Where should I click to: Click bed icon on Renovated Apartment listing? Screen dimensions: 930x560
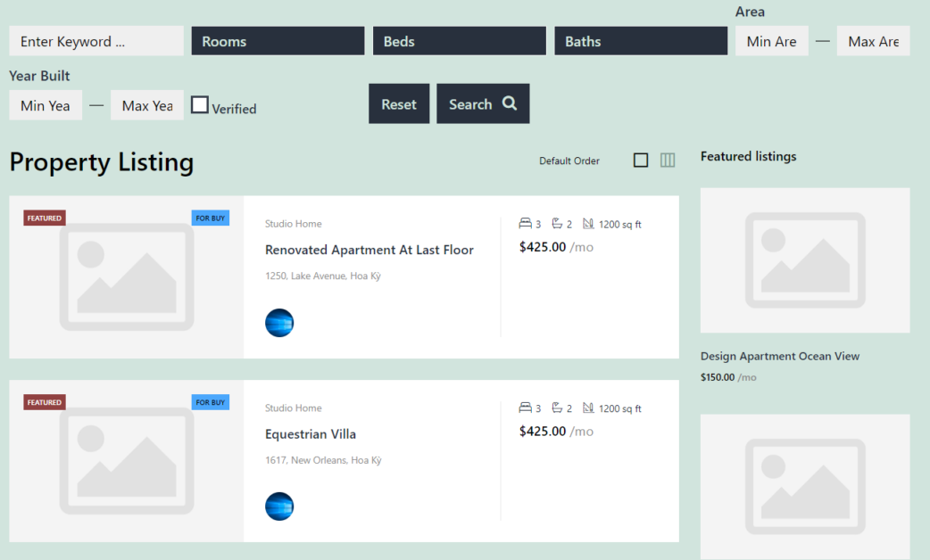click(526, 224)
